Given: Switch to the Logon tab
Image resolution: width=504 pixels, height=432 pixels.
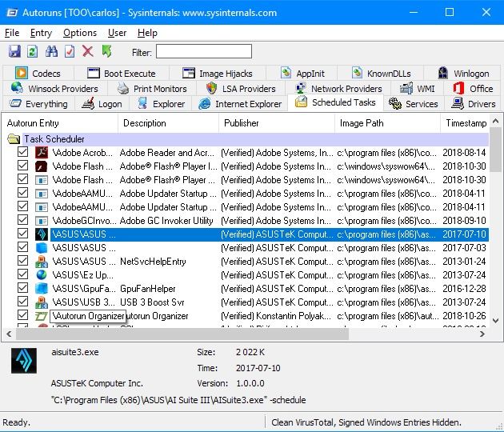Looking at the screenshot, I should 102,104.
